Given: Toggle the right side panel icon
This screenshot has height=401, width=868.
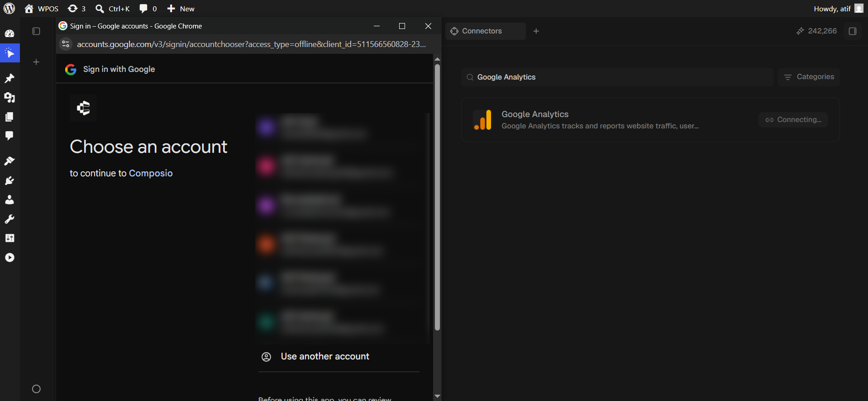Looking at the screenshot, I should pos(853,31).
